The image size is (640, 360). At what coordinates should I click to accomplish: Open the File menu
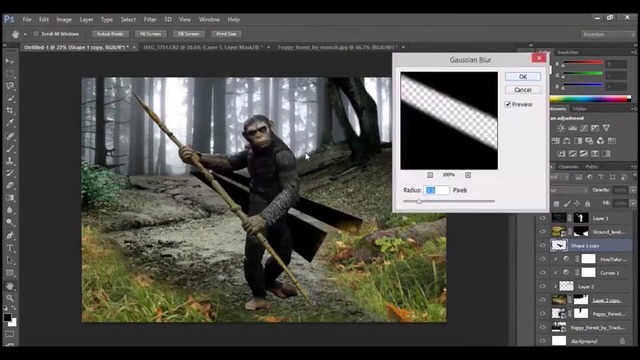[x=27, y=20]
